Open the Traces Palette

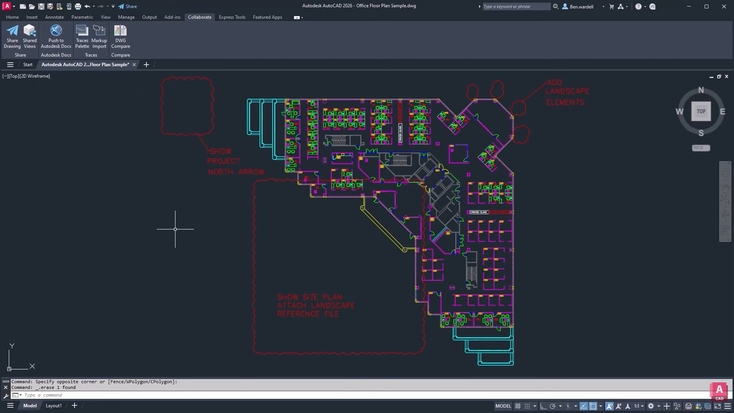coord(82,32)
